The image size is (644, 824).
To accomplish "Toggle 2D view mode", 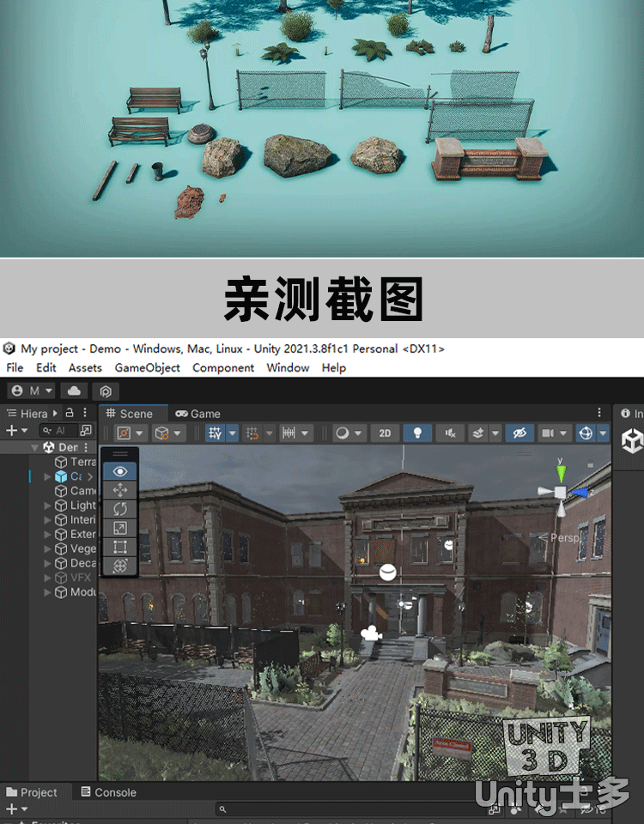I will point(385,433).
